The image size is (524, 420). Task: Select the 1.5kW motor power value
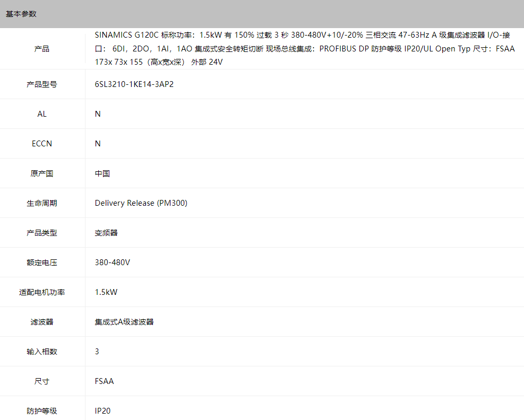(106, 292)
